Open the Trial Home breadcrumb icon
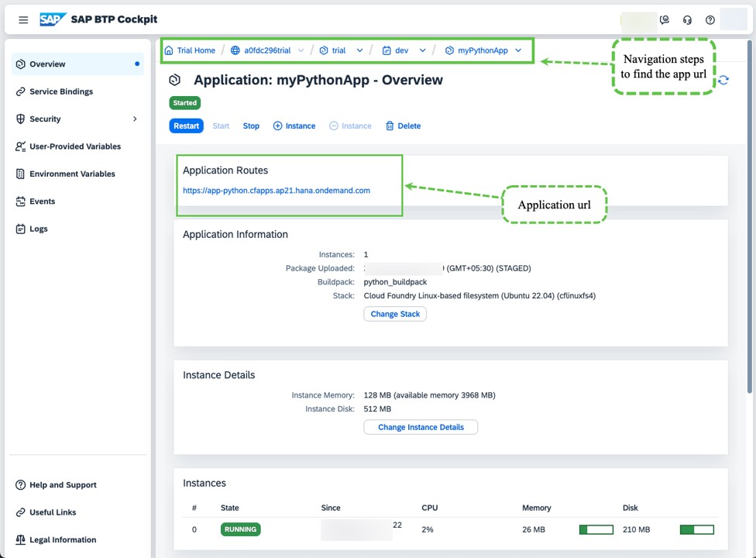 point(169,50)
